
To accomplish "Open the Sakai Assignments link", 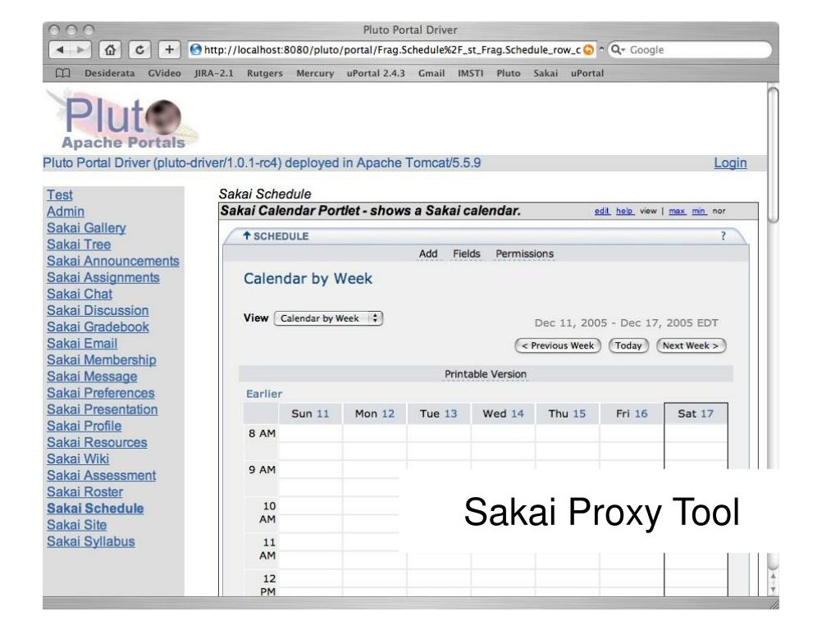I will (103, 277).
